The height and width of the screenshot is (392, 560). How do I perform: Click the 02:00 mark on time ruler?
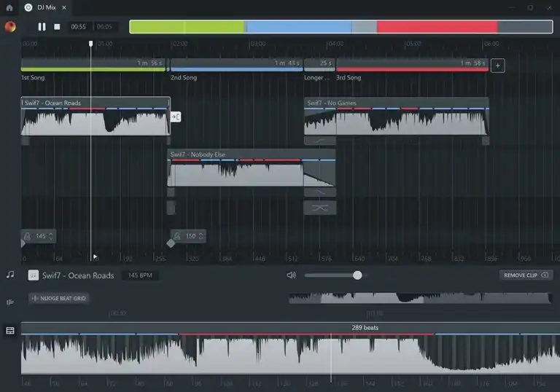pyautogui.click(x=180, y=44)
